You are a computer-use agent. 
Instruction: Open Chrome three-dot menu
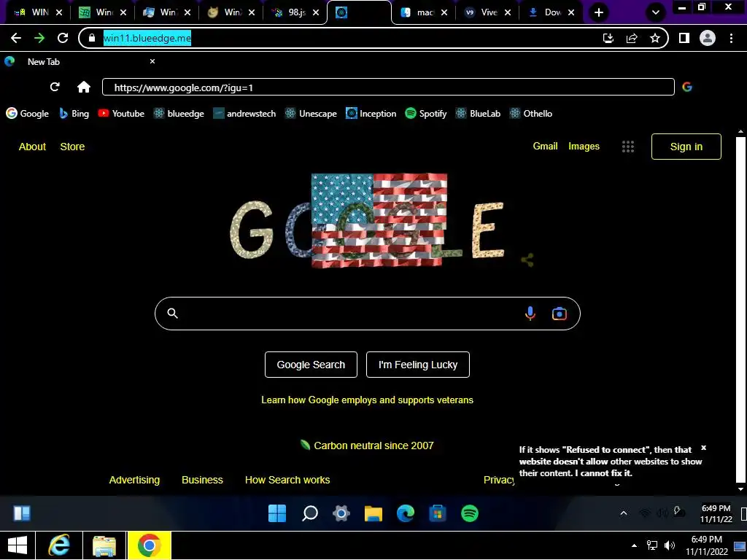coord(731,38)
